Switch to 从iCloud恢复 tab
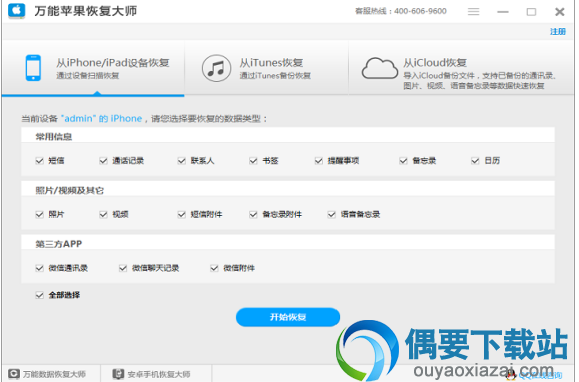Image resolution: width=579 pixels, height=382 pixels. (462, 68)
